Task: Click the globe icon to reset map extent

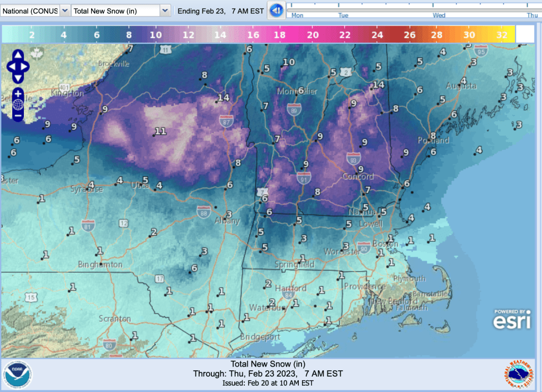Action: point(18,104)
